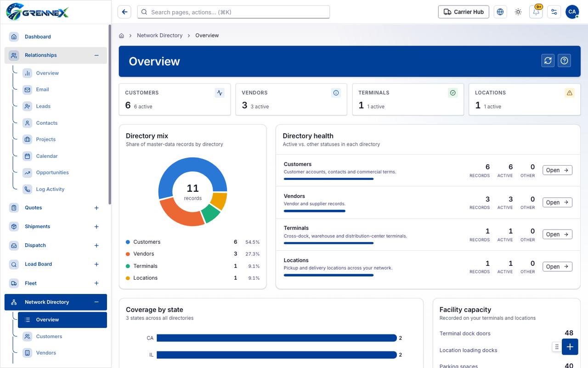Screen dimensions: 588x368
Task: Expand the Load Board section
Action: [x=96, y=264]
